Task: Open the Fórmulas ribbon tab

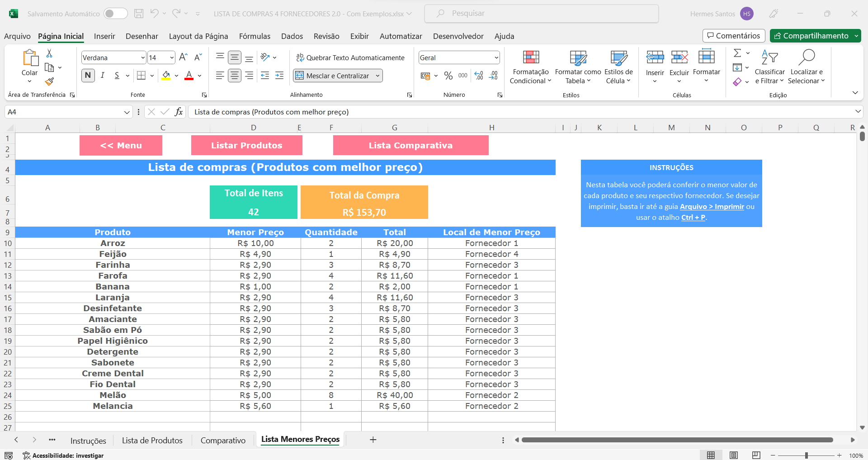Action: [255, 36]
